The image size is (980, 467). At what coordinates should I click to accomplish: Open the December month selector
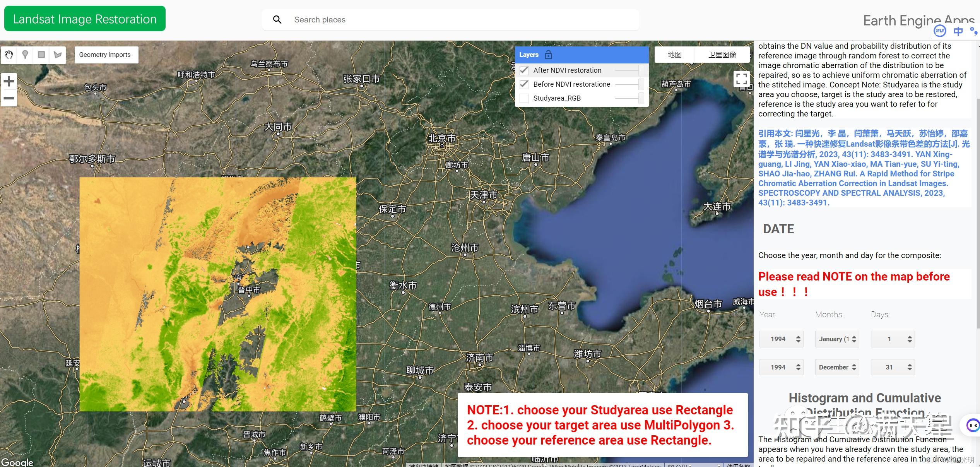(x=836, y=367)
